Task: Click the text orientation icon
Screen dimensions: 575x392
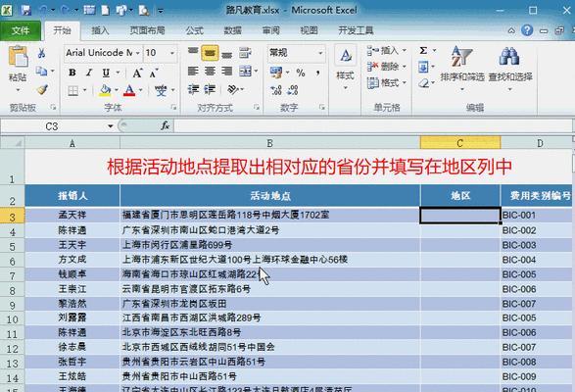Action: click(233, 89)
